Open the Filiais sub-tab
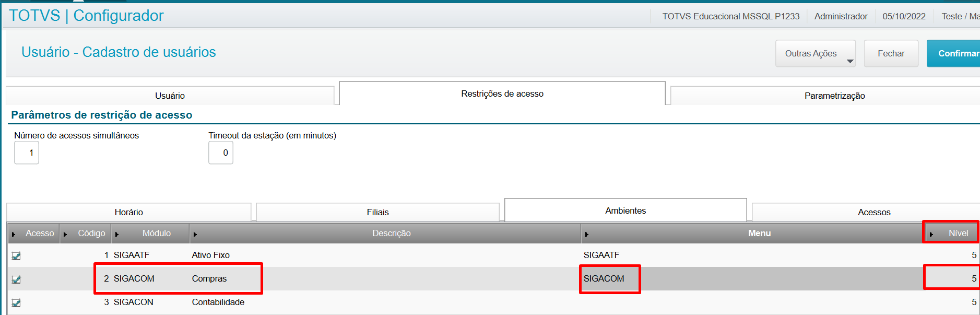 point(377,212)
